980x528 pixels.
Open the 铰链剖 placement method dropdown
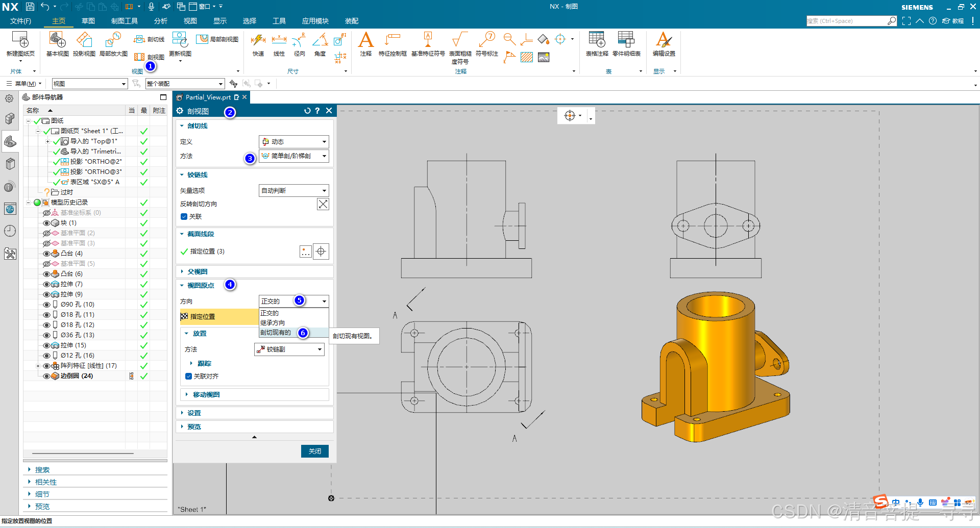[x=289, y=349]
